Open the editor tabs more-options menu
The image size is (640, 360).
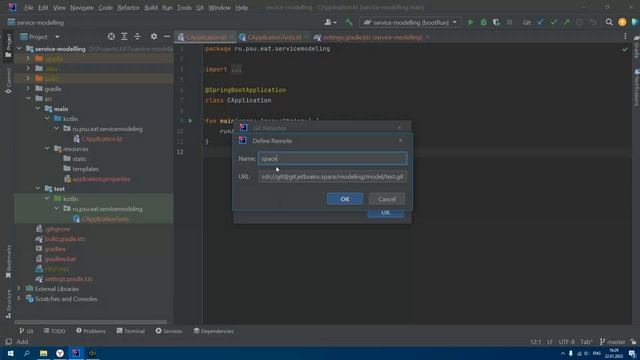click(625, 37)
